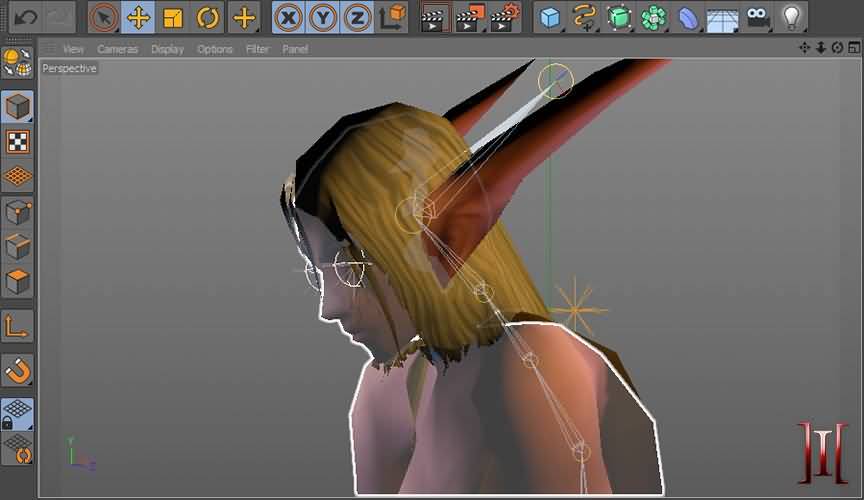The width and height of the screenshot is (864, 500).
Task: Open the Cameras menu
Action: pyautogui.click(x=117, y=49)
